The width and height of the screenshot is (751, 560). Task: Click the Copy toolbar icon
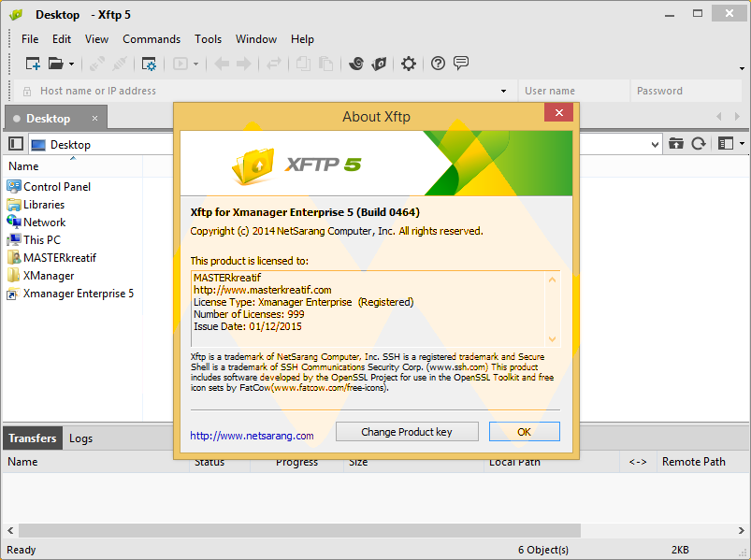(x=303, y=64)
